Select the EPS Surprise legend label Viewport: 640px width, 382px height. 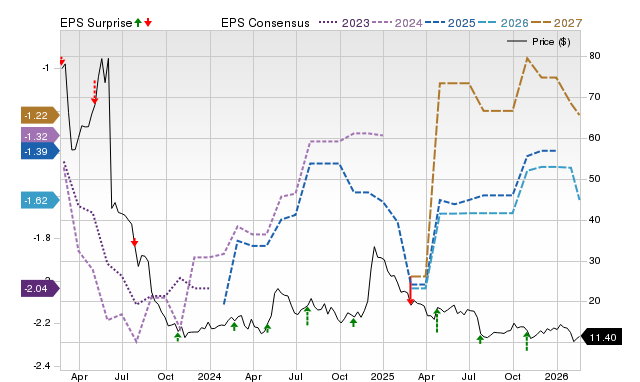click(x=96, y=23)
